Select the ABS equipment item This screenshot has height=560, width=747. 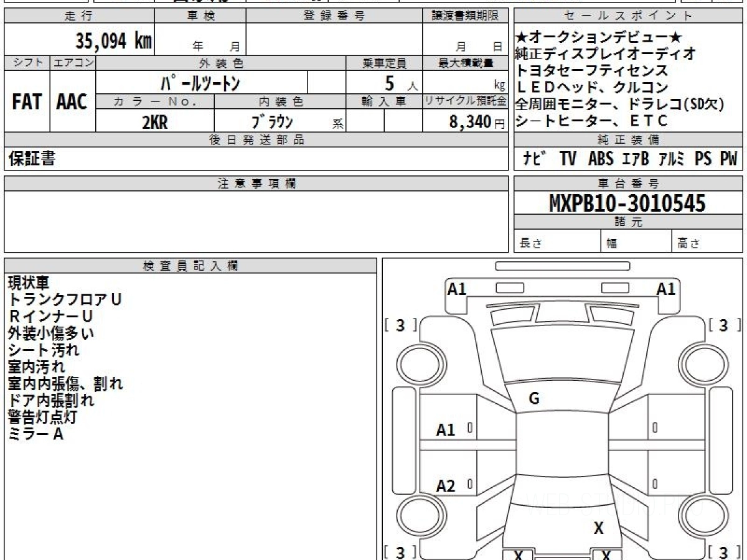tap(600, 159)
